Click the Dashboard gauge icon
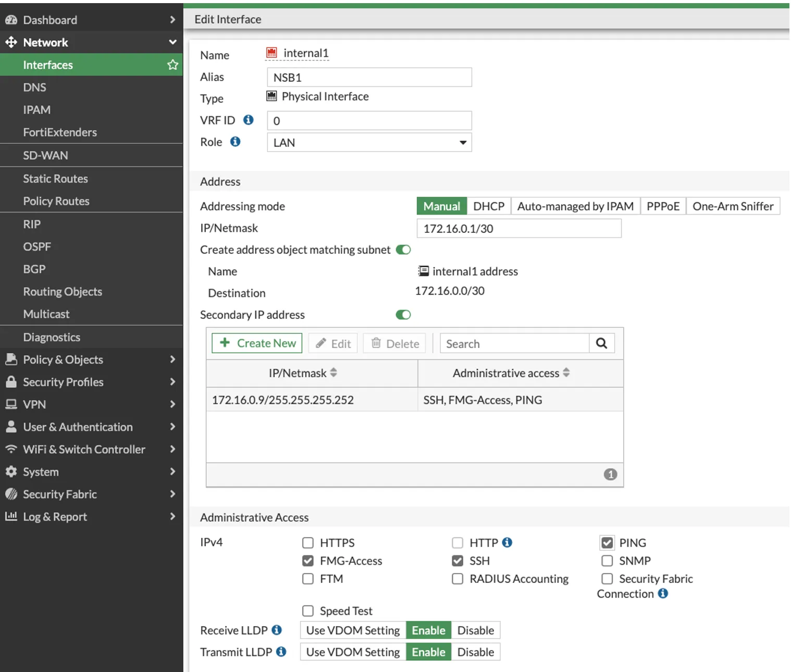 (11, 20)
